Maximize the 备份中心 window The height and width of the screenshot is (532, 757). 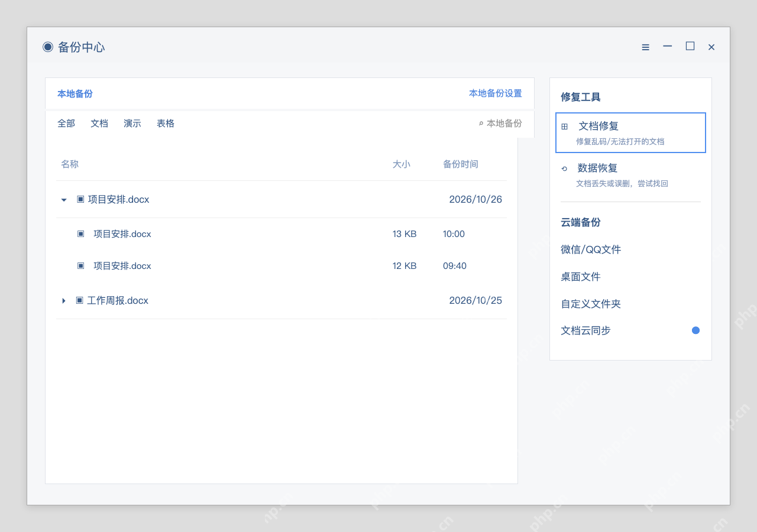(690, 46)
